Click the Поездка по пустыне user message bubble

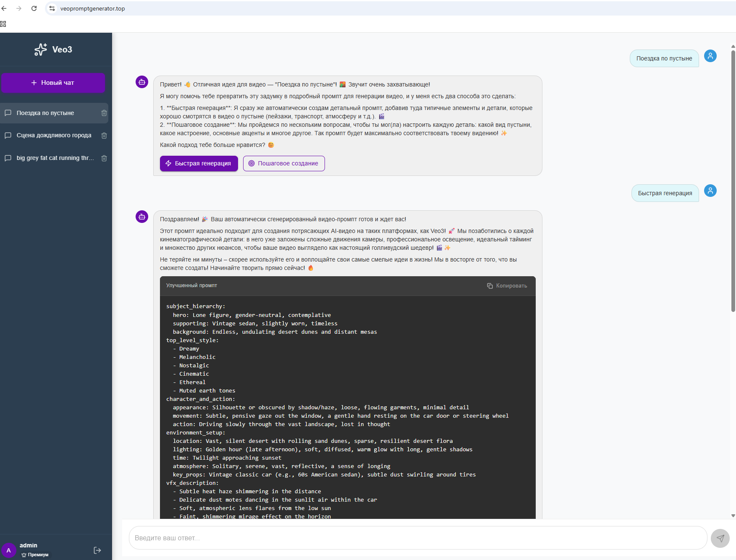[x=664, y=58]
